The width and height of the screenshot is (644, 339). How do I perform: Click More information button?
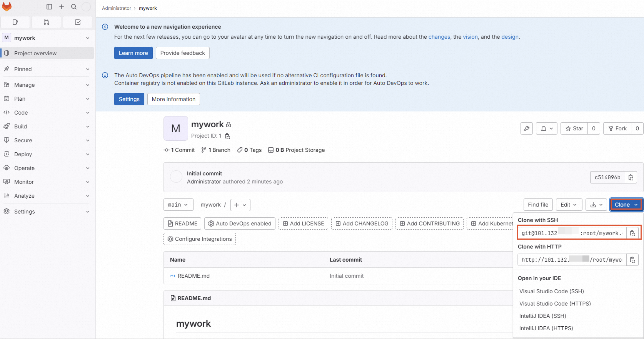pyautogui.click(x=173, y=99)
